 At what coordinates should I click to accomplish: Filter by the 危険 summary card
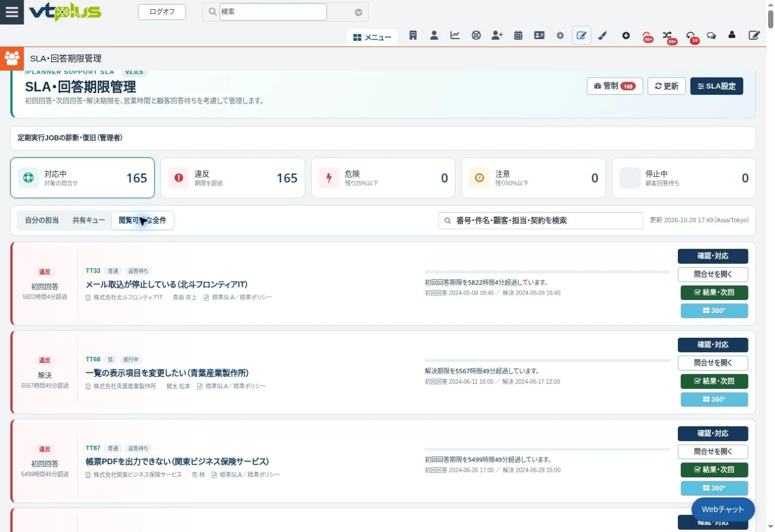(383, 178)
